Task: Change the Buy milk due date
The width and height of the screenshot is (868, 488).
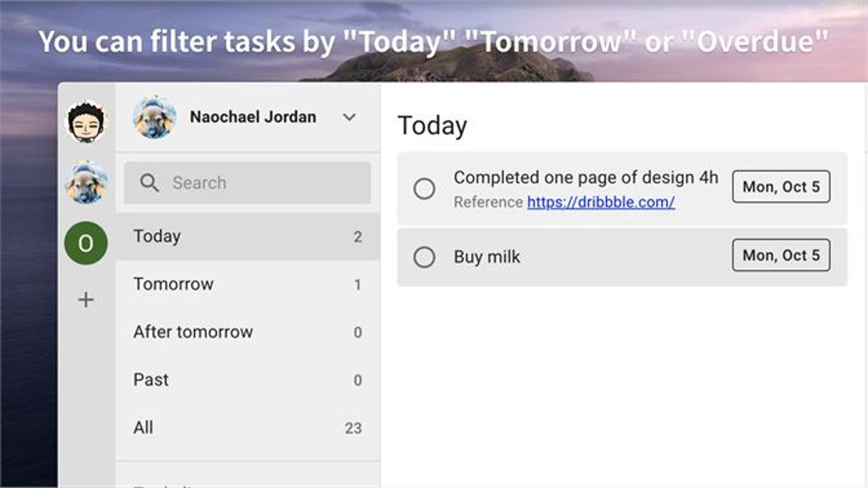Action: pyautogui.click(x=780, y=255)
